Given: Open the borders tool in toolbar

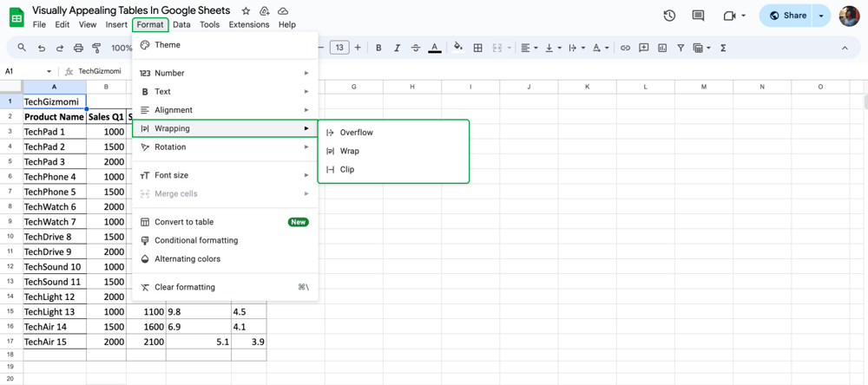Looking at the screenshot, I should 477,48.
